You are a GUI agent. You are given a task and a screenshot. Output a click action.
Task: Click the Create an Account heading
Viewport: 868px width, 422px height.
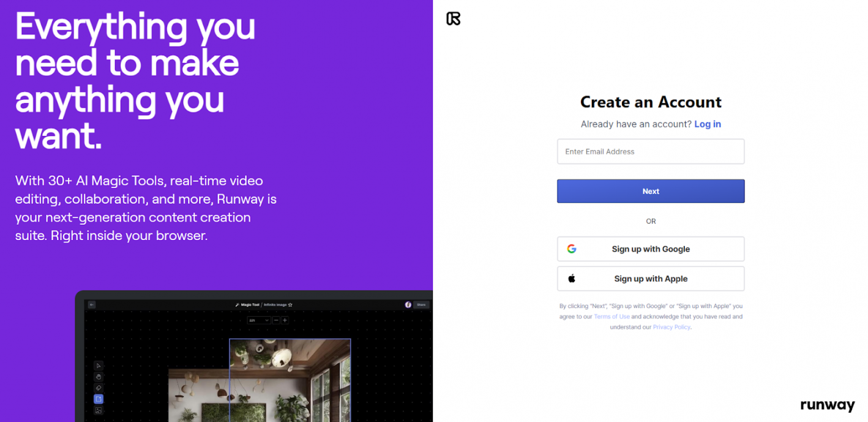pyautogui.click(x=651, y=102)
